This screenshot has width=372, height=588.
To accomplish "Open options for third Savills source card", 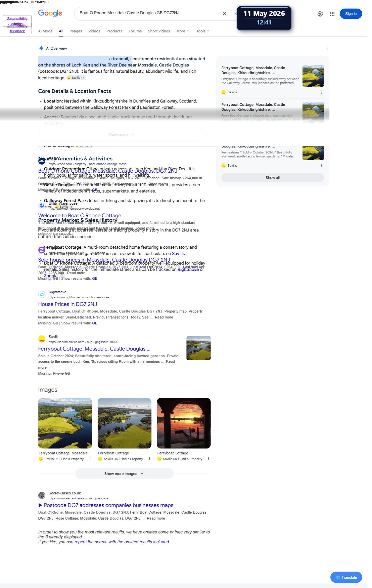I will [x=322, y=166].
